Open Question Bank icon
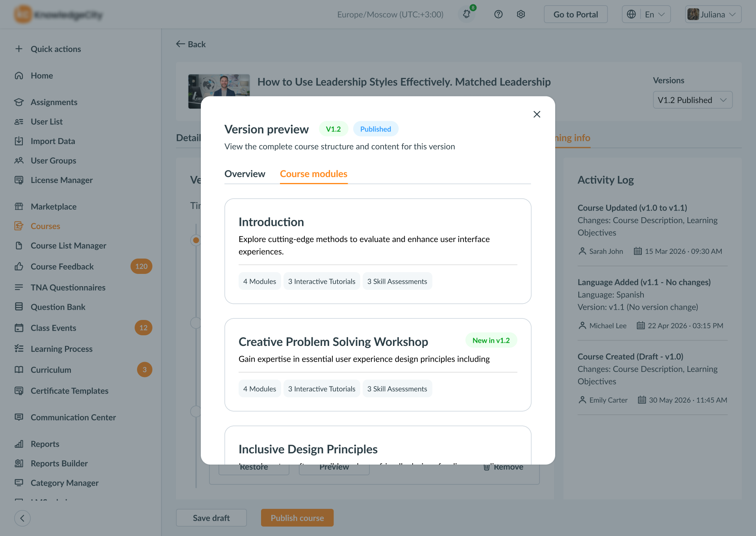756x536 pixels. [x=19, y=307]
